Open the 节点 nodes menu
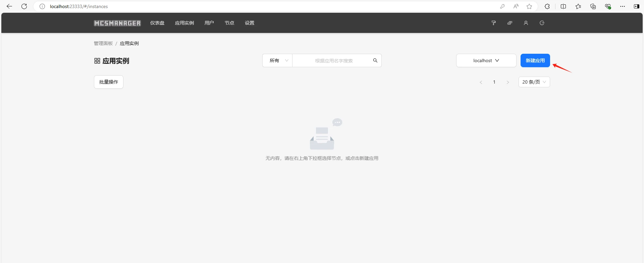Screen dimensions: 644x263 pyautogui.click(x=229, y=23)
